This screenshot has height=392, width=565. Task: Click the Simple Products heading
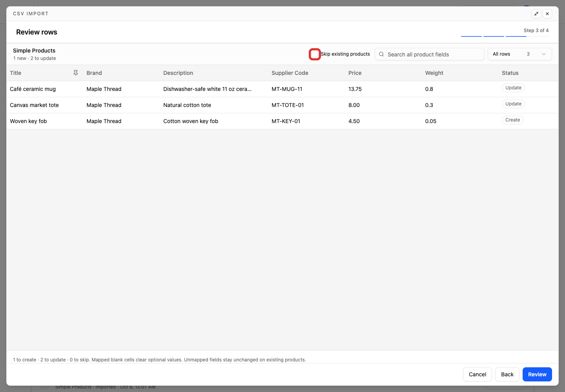click(x=34, y=51)
